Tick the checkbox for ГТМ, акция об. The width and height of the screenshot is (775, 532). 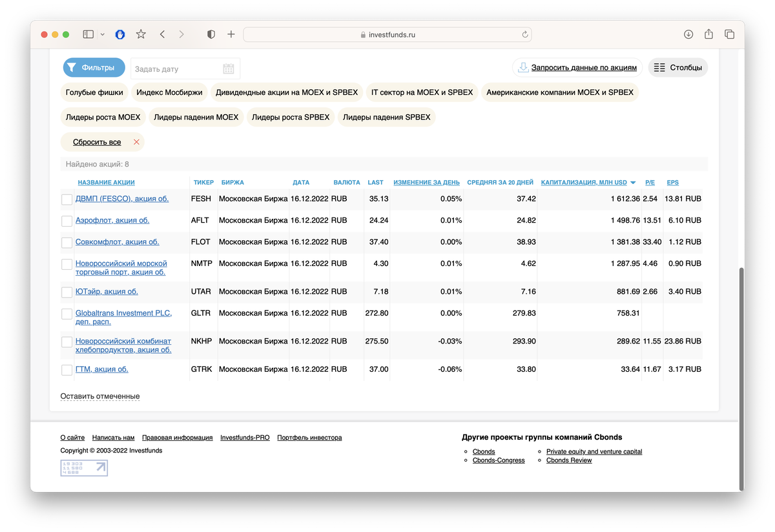point(67,369)
